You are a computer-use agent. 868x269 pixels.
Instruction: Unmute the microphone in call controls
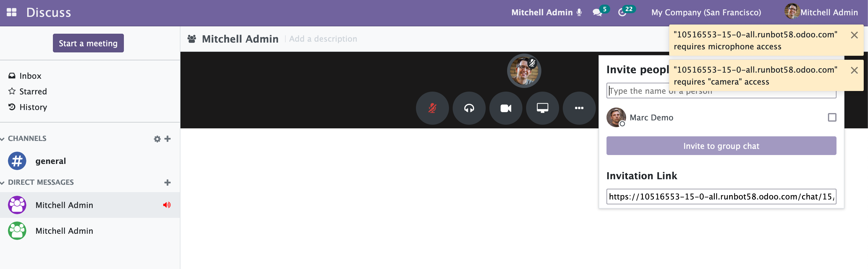point(432,108)
